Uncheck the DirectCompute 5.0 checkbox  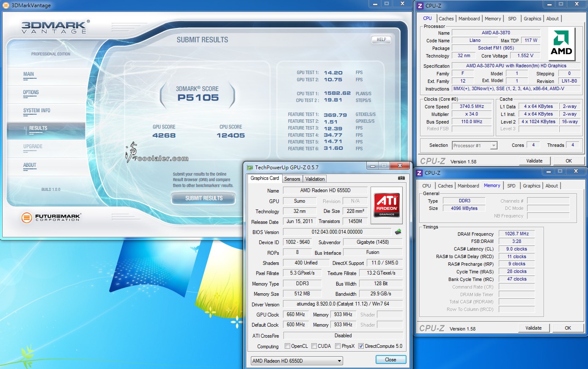[x=361, y=346]
